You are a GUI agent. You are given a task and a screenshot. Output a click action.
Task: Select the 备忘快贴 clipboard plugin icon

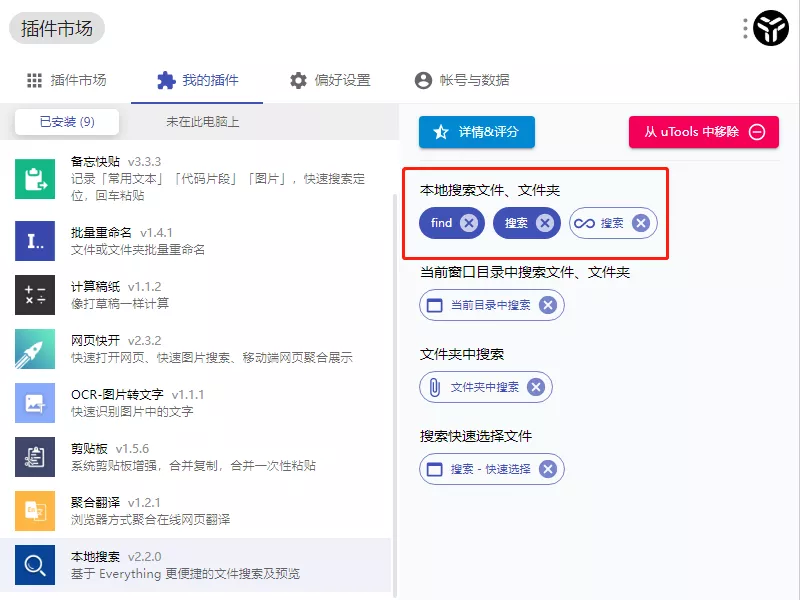click(x=34, y=178)
